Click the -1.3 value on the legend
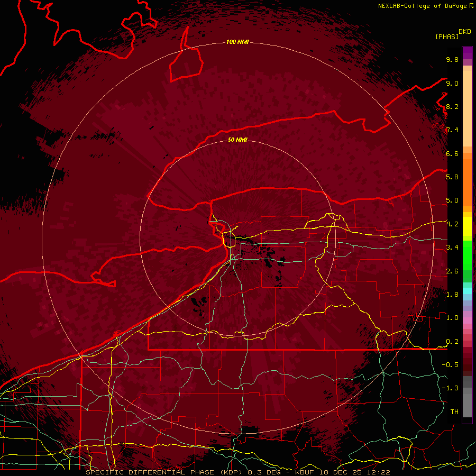This screenshot has width=476, height=476. (450, 388)
